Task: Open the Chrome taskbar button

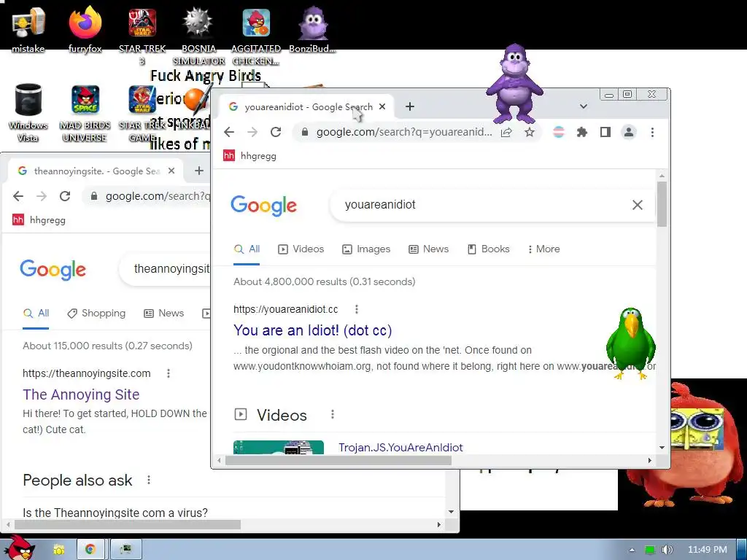Action: coord(90,550)
